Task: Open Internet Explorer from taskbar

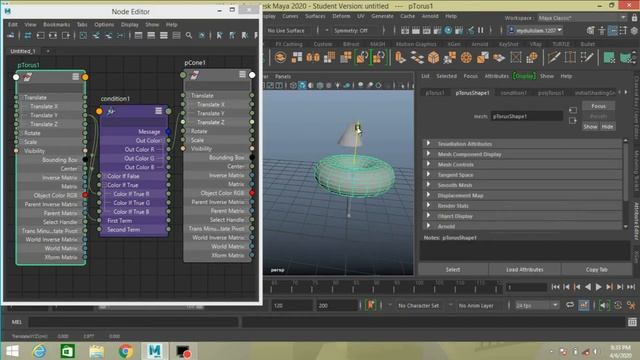Action: pyautogui.click(x=40, y=351)
